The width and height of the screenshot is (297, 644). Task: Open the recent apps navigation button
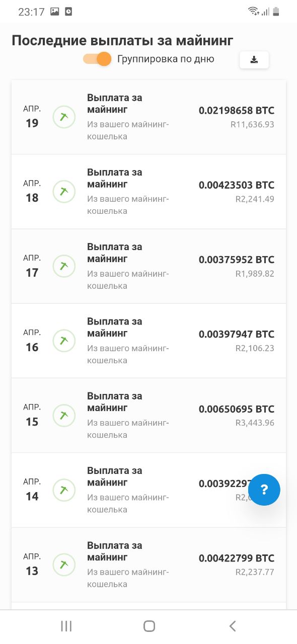click(x=66, y=626)
